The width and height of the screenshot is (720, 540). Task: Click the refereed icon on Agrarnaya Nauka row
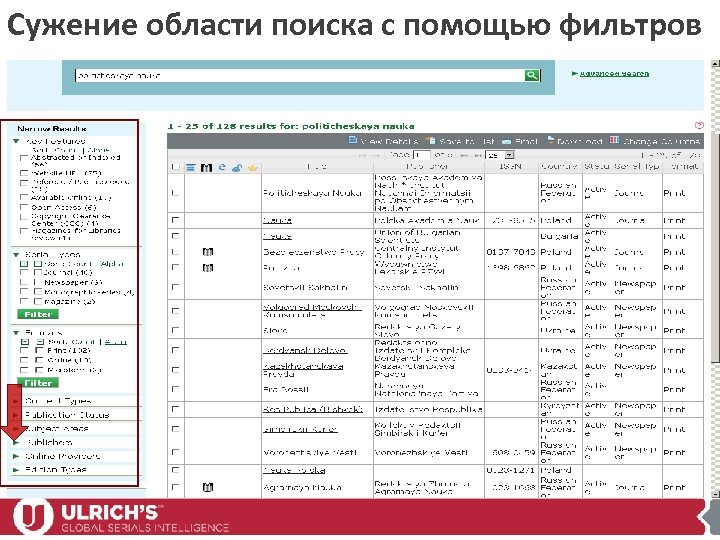click(x=208, y=487)
